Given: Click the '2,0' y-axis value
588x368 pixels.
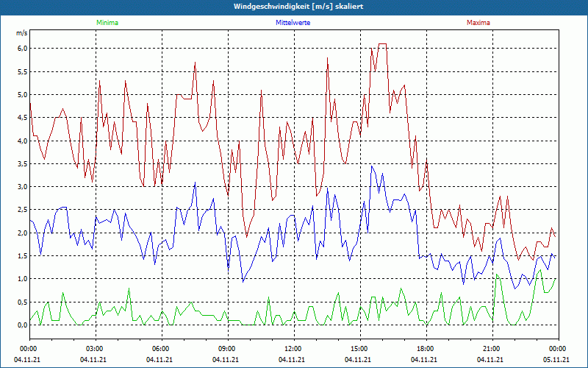Looking at the screenshot, I should (x=23, y=233).
